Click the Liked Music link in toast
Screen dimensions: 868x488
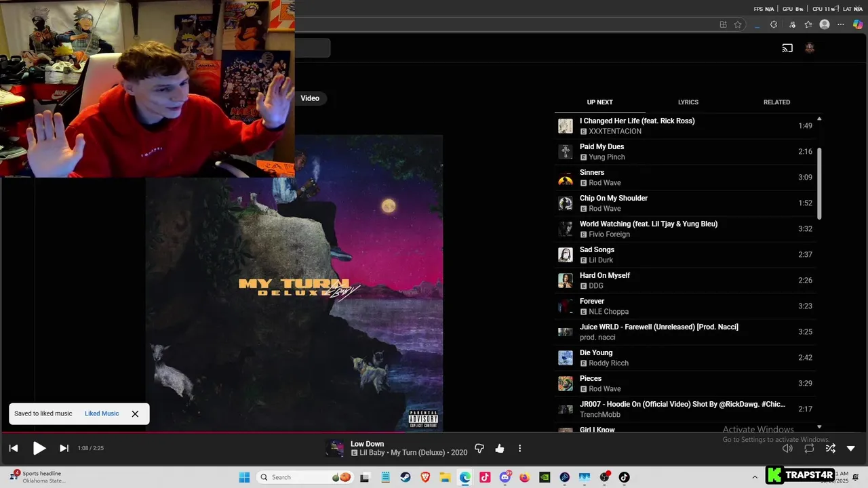pyautogui.click(x=102, y=413)
